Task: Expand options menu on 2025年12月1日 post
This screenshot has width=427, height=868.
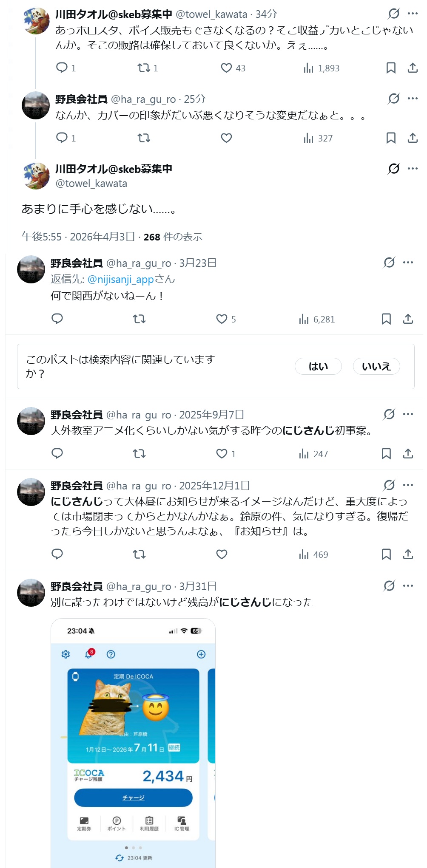Action: 408,485
